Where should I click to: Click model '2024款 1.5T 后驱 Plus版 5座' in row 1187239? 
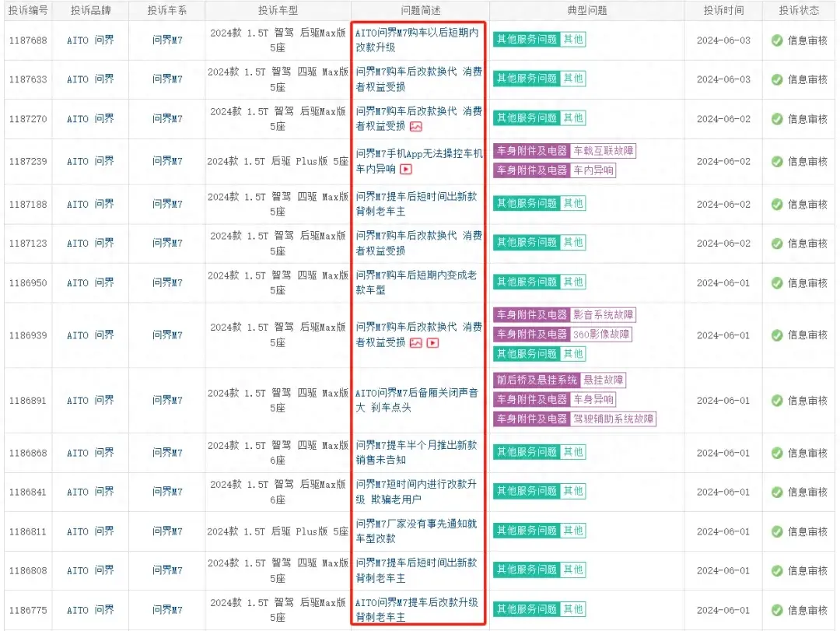(278, 161)
